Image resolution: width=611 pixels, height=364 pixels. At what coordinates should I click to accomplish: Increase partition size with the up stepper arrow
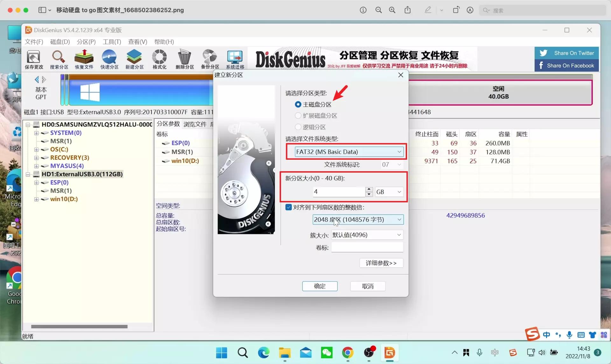(x=369, y=190)
